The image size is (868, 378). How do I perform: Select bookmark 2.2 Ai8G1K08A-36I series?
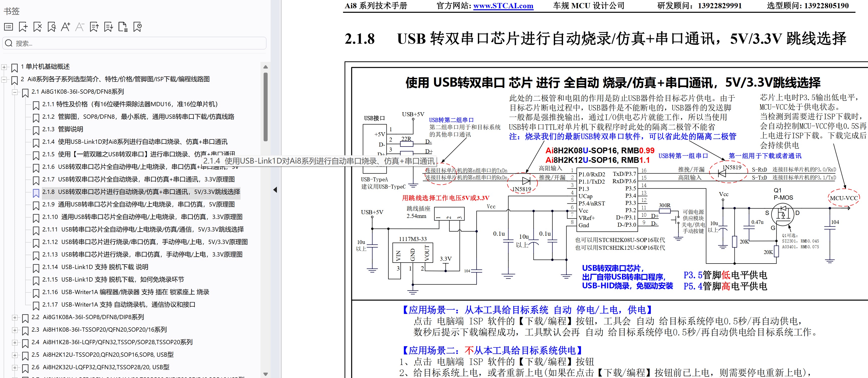tap(88, 317)
